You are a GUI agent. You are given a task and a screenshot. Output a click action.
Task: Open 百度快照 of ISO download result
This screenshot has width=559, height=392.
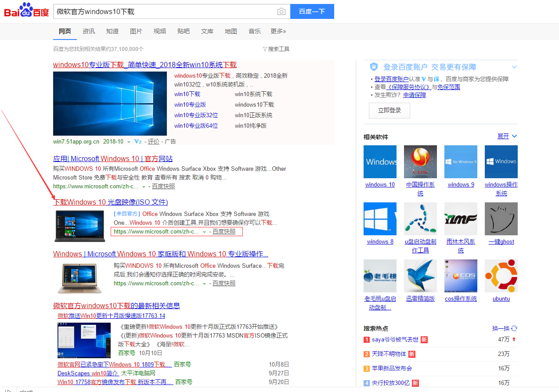pyautogui.click(x=224, y=232)
